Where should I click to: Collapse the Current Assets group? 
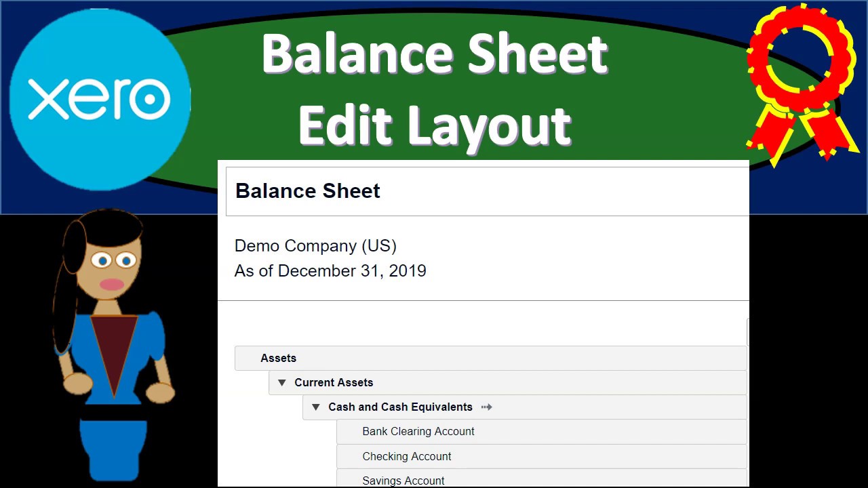282,383
